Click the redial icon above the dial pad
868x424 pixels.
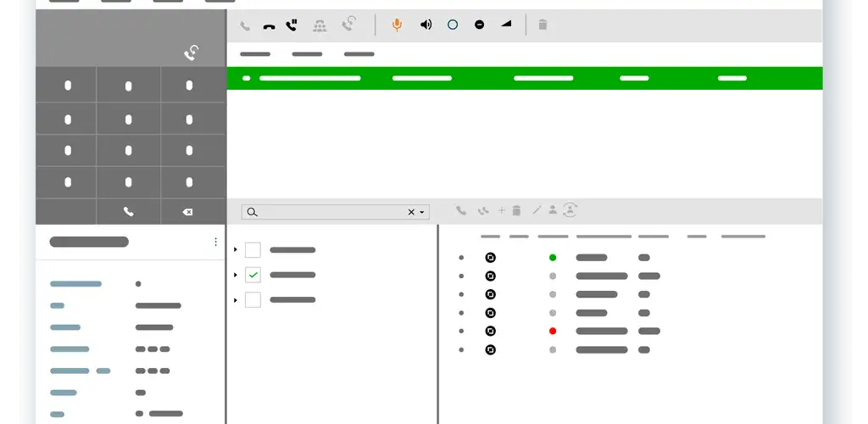pos(192,53)
